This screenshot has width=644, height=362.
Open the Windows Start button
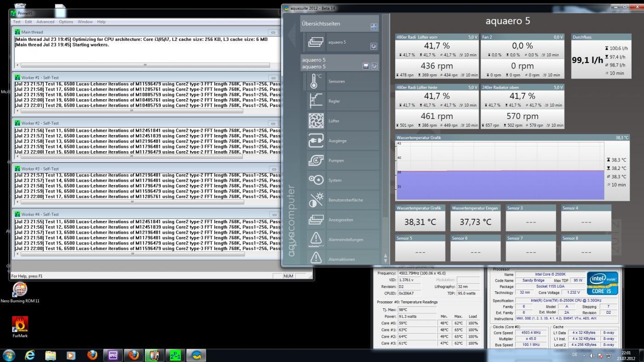tap(9, 355)
